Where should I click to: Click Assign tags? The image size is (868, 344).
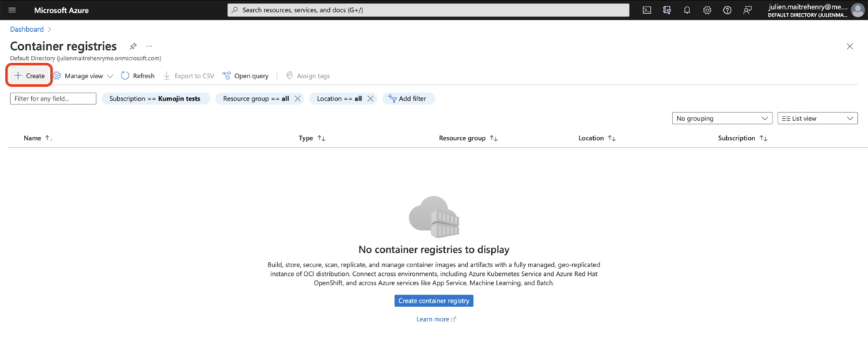click(308, 75)
